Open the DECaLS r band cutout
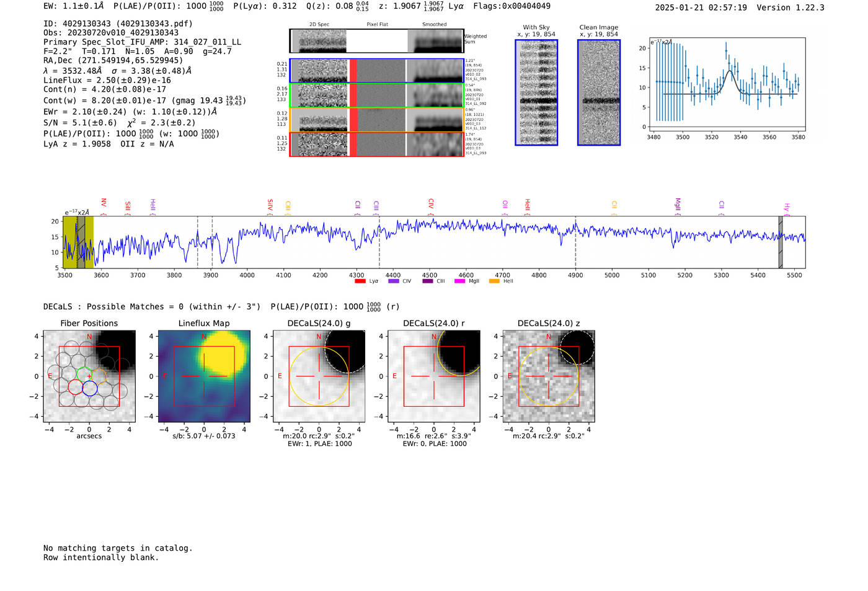This screenshot has height=591, width=868. [434, 376]
